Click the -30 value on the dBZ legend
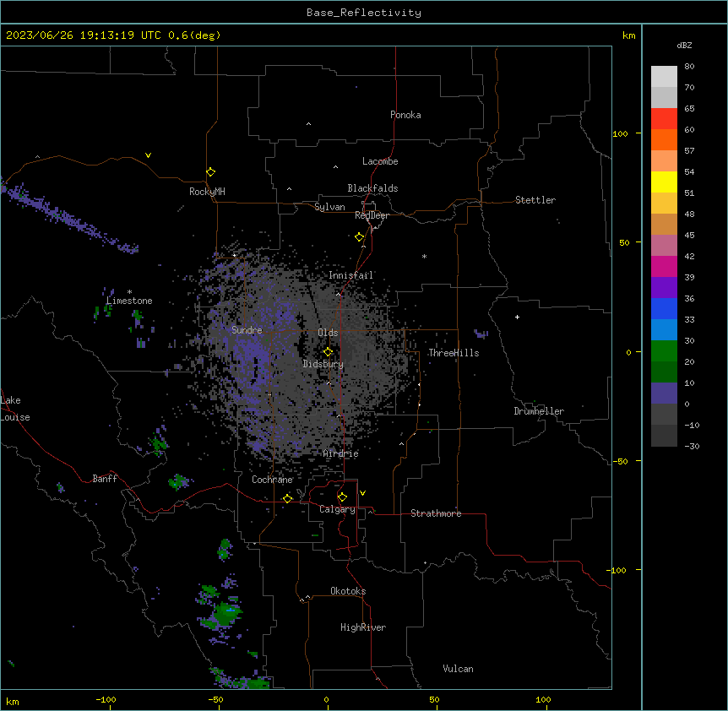The image size is (728, 711). pyautogui.click(x=692, y=446)
